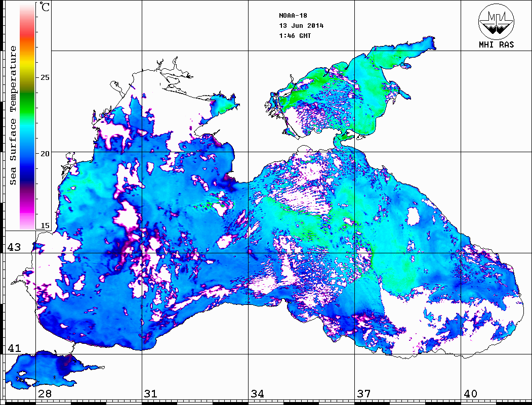Click the '25' mark on temperature scale
The width and height of the screenshot is (532, 405).
(45, 77)
